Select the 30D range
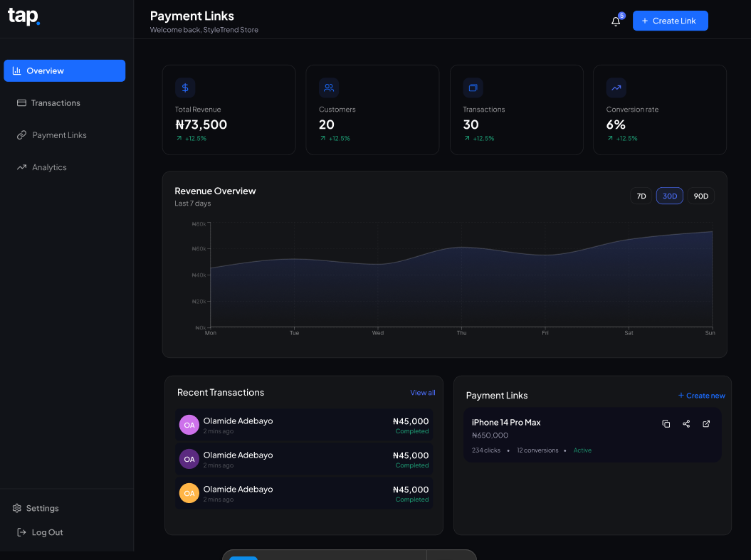The image size is (751, 560). tap(670, 196)
